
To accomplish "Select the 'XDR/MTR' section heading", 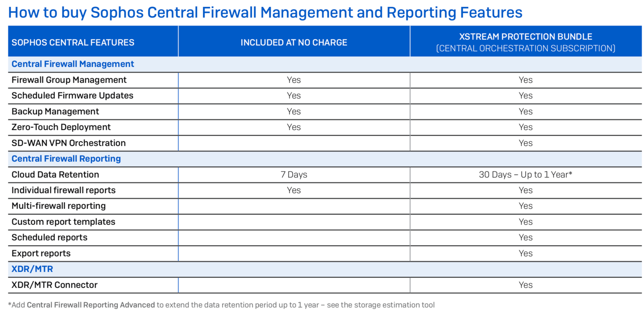I will coord(32,269).
